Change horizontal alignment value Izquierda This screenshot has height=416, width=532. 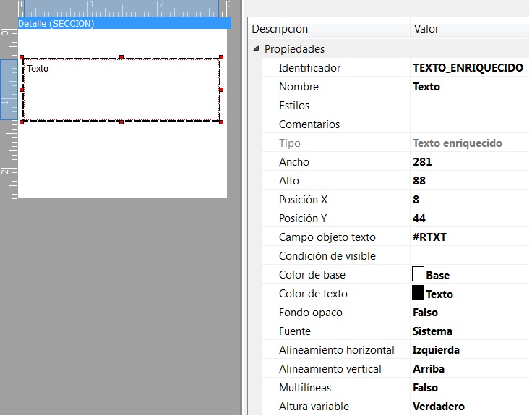coord(436,350)
